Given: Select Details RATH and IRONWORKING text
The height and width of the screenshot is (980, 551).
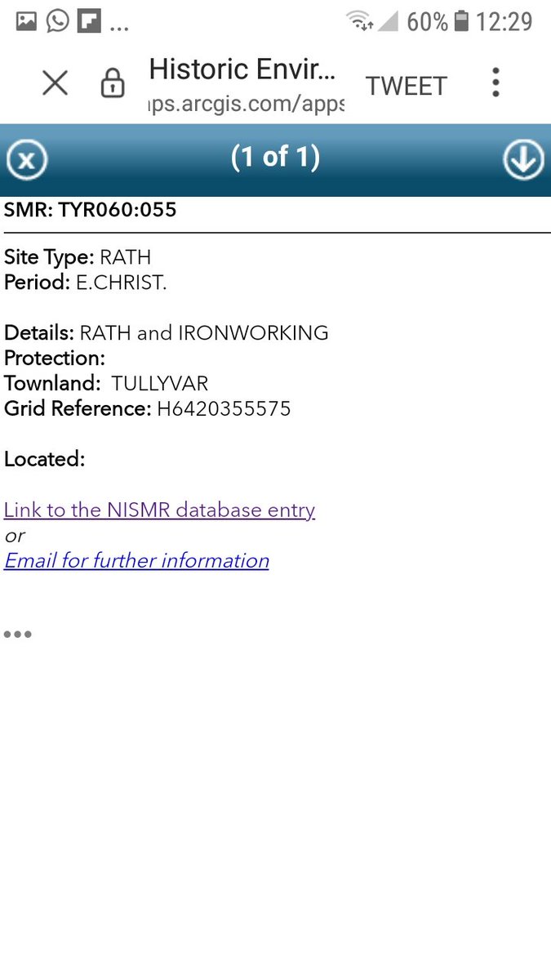Looking at the screenshot, I should click(167, 332).
